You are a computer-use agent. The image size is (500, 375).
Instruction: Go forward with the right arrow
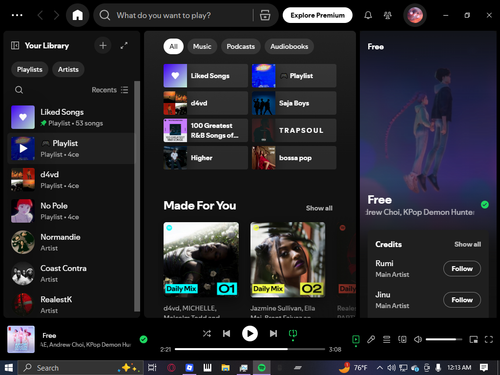tap(56, 15)
